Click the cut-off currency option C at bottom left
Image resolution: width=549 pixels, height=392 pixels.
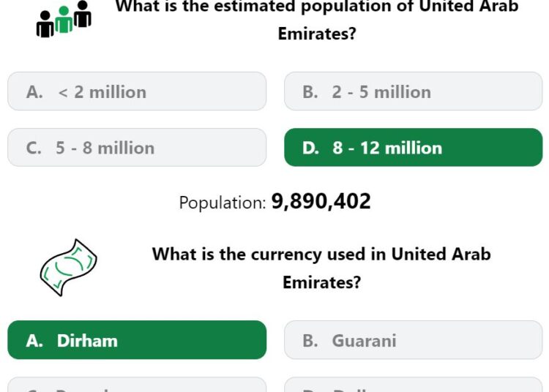click(137, 385)
